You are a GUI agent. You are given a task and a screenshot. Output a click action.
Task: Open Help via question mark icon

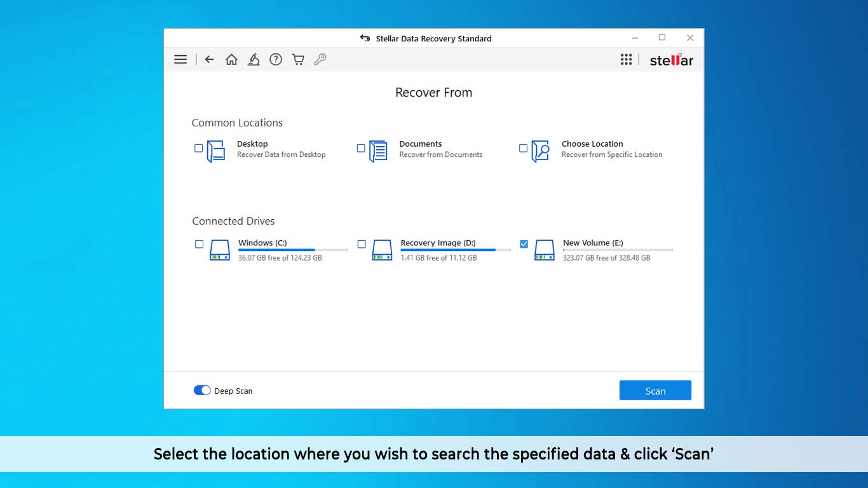point(276,60)
